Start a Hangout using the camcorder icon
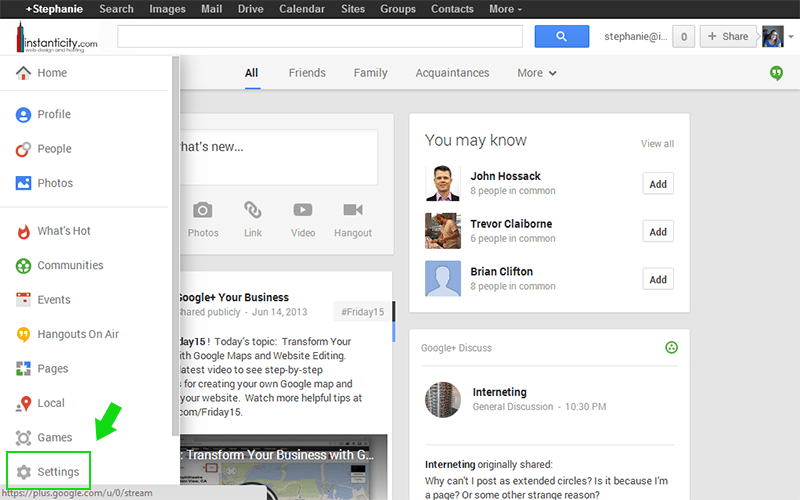 [353, 210]
